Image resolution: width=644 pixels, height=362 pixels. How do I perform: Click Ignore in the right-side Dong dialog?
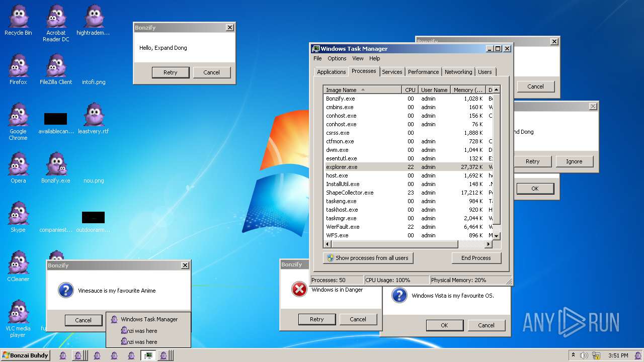click(574, 161)
